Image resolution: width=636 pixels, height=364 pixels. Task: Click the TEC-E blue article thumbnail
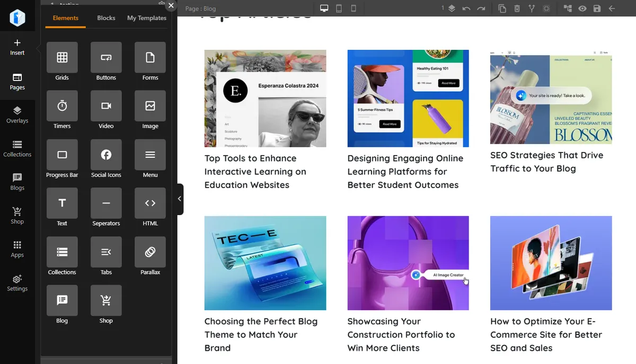(x=265, y=263)
